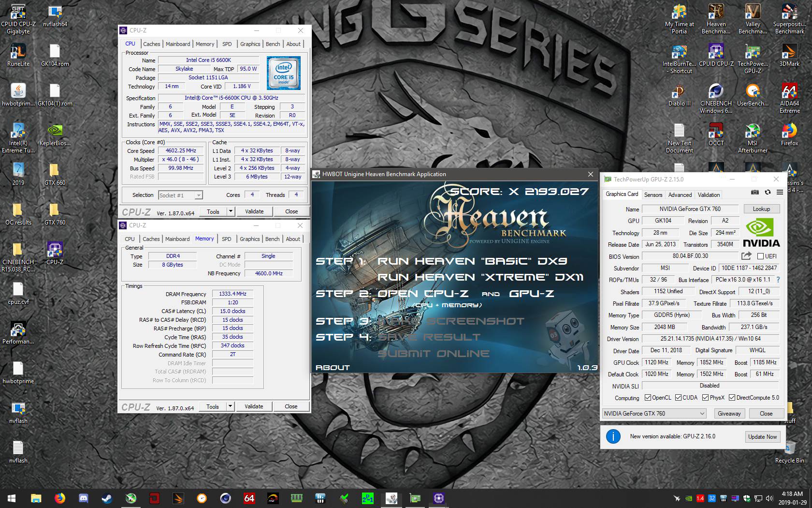
Task: Open the RuneLite desktop icon
Action: (18, 55)
